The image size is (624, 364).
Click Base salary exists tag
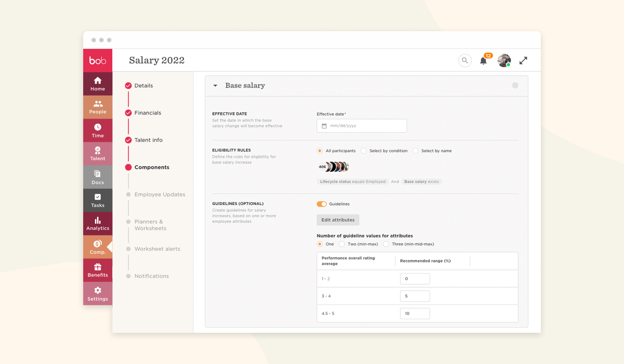[422, 182]
